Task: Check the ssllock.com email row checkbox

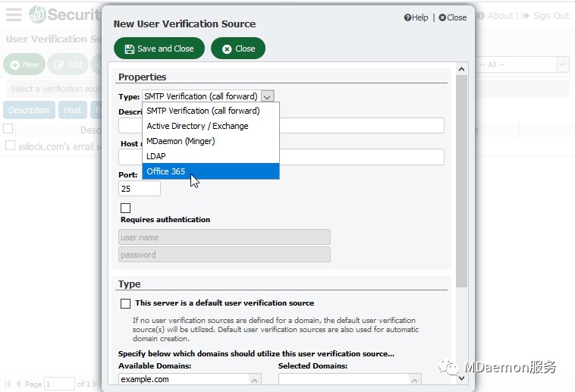Action: pyautogui.click(x=11, y=146)
